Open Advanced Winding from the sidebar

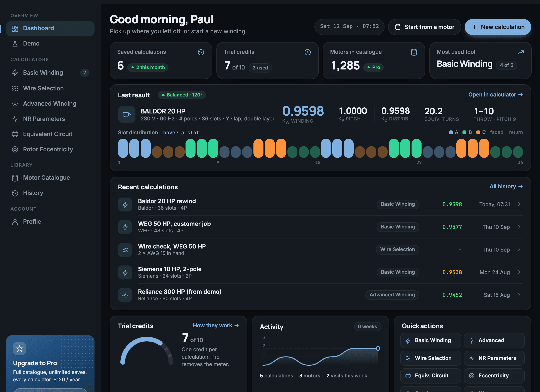click(50, 104)
